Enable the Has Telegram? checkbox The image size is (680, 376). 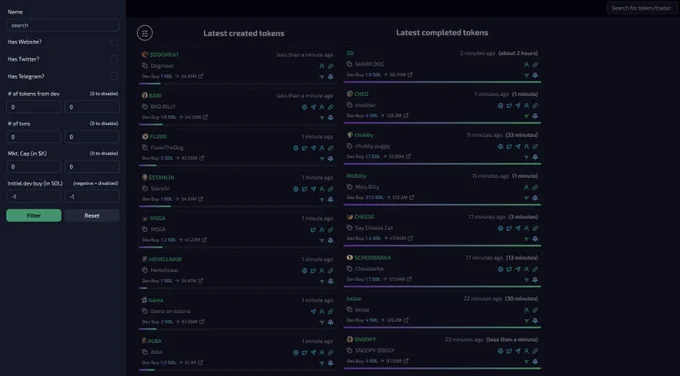tap(114, 76)
